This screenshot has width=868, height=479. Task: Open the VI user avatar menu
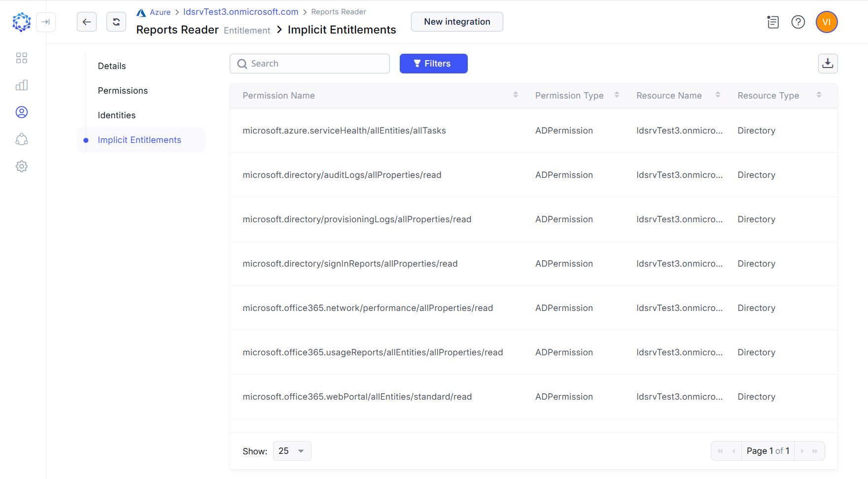click(827, 22)
